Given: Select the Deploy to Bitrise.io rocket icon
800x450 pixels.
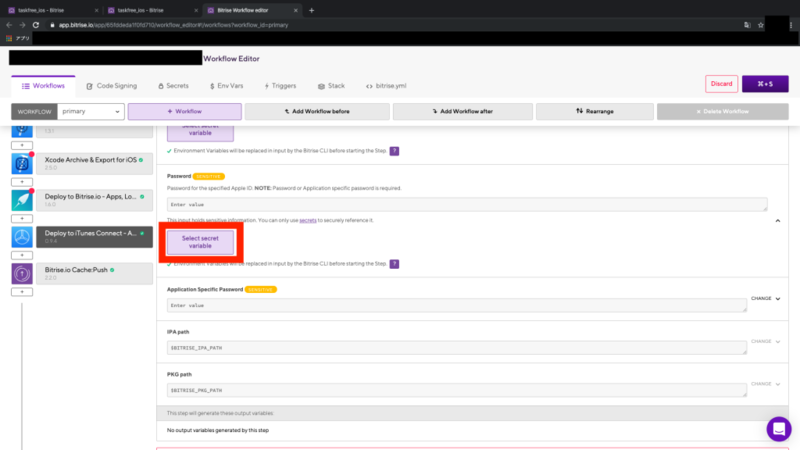Looking at the screenshot, I should coord(22,201).
